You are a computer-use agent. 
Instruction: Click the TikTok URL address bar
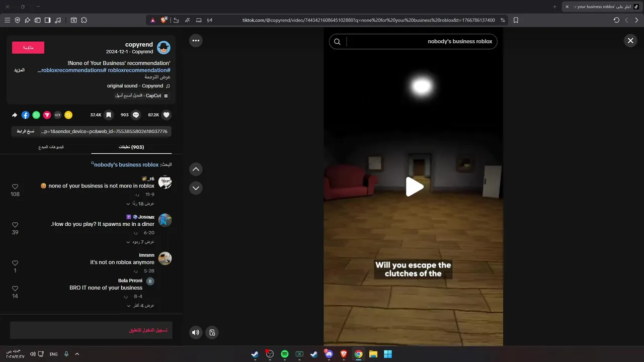pos(368,20)
